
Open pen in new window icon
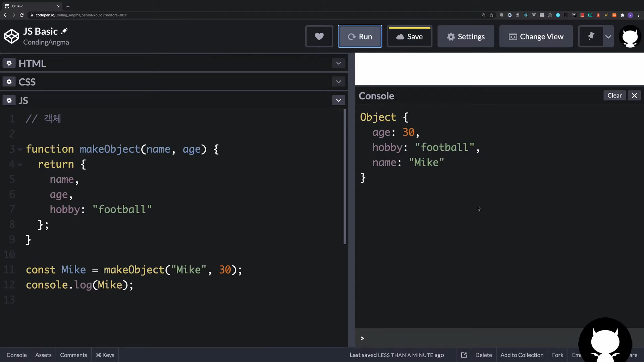click(464, 355)
